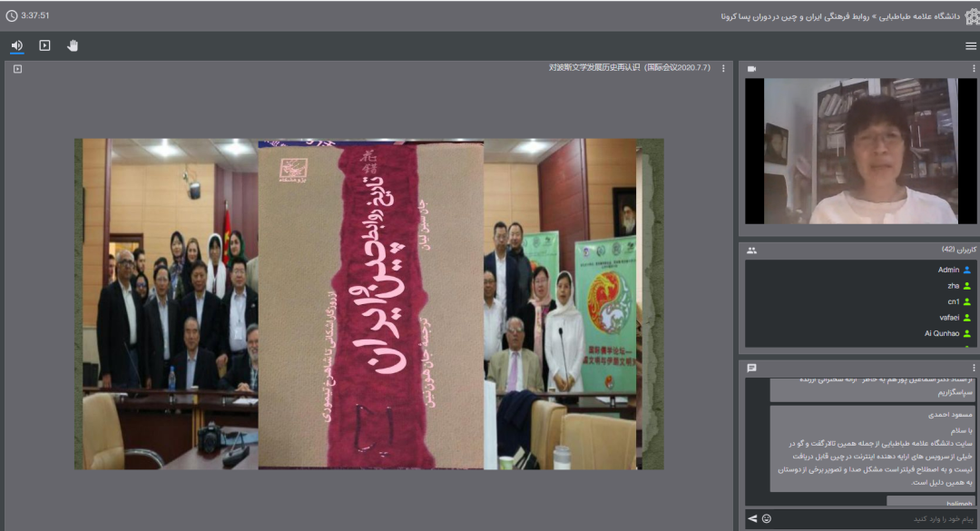
Task: Click the users group icon in the participants panel
Action: [751, 250]
